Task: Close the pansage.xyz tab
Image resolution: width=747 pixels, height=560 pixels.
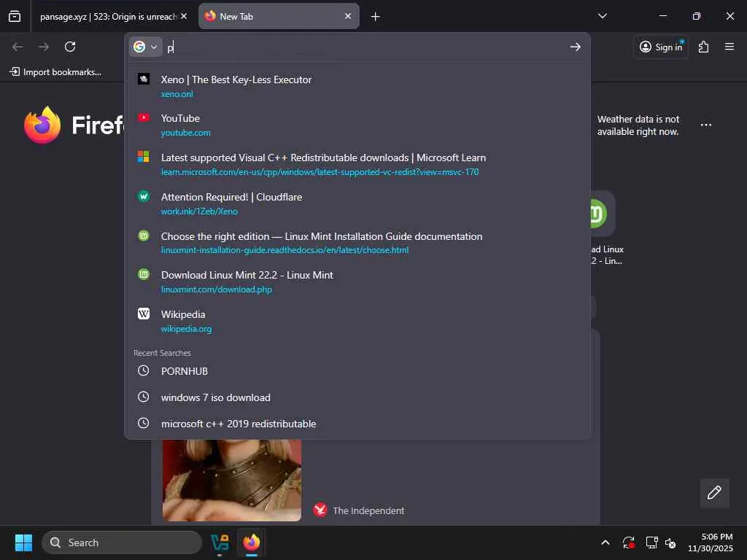Action: (x=184, y=16)
